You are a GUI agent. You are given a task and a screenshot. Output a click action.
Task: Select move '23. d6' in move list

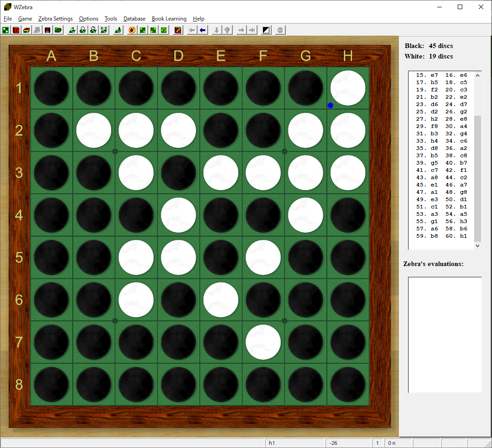[427, 104]
